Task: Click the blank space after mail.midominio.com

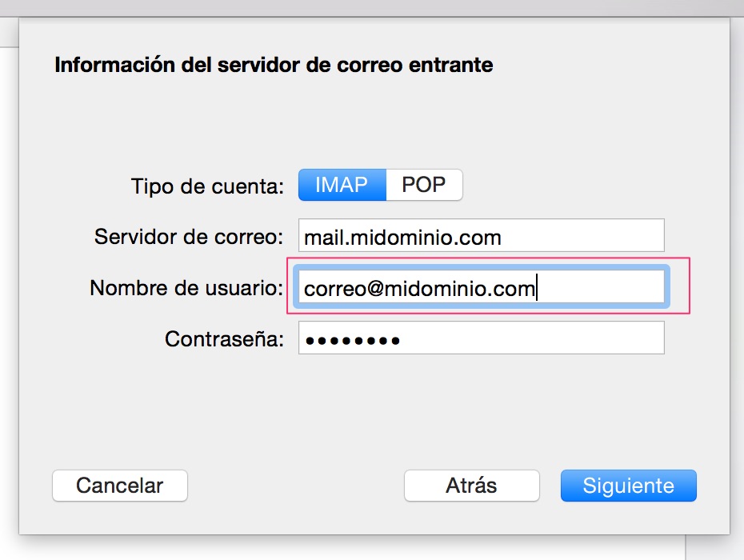Action: pos(582,235)
